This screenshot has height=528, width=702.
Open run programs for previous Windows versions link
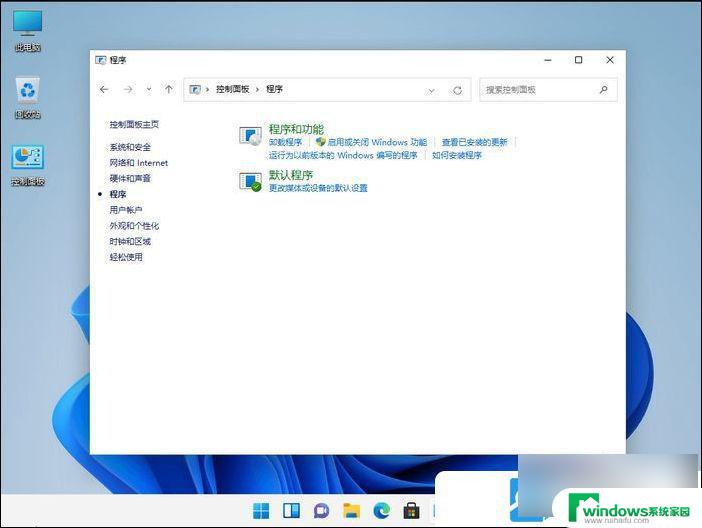(343, 155)
